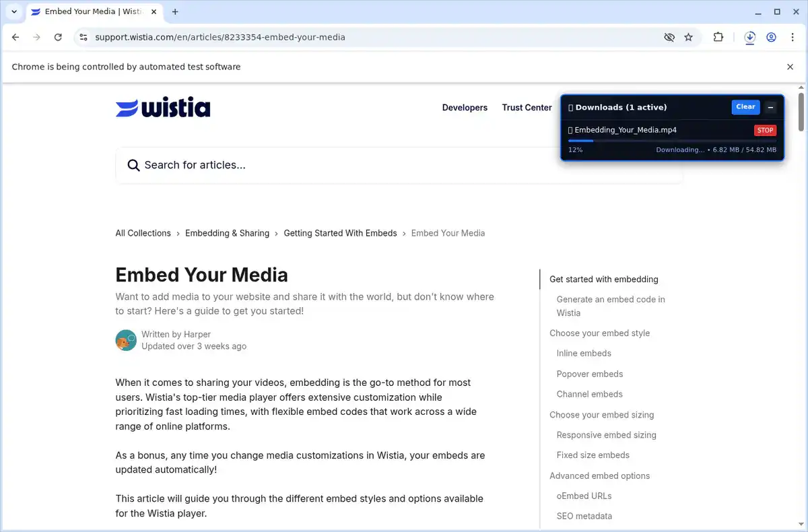Open Embedding & Sharing breadcrumb
Viewport: 808px width, 532px height.
(227, 233)
